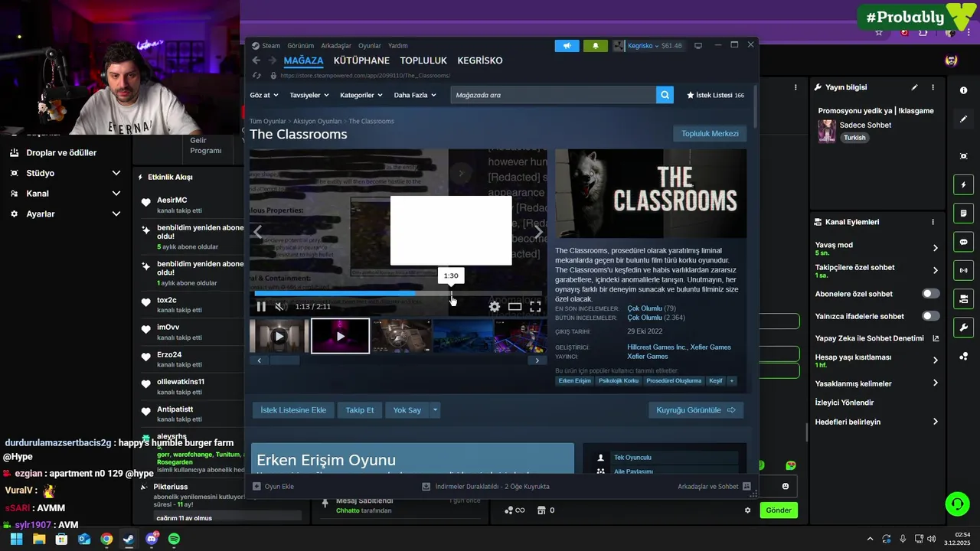Open the Görünüm menu
The height and width of the screenshot is (551, 980).
301,46
